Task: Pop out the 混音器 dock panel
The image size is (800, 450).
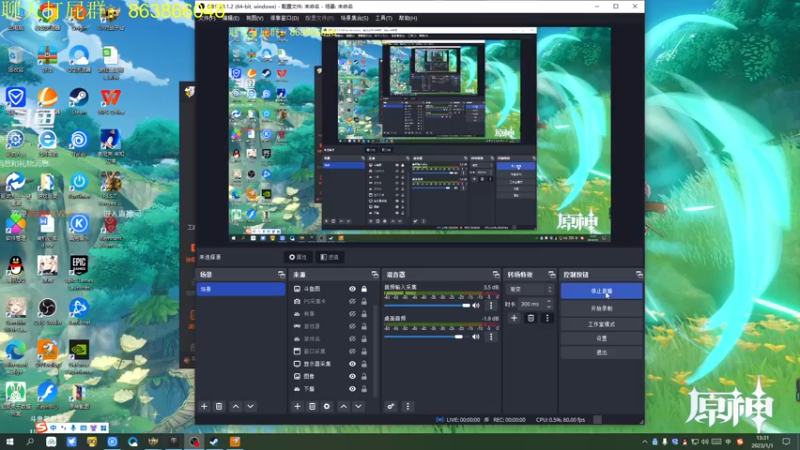Action: point(495,274)
